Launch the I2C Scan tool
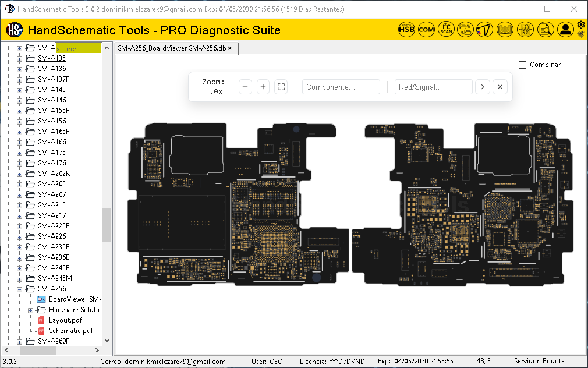This screenshot has width=588, height=368. pos(447,29)
